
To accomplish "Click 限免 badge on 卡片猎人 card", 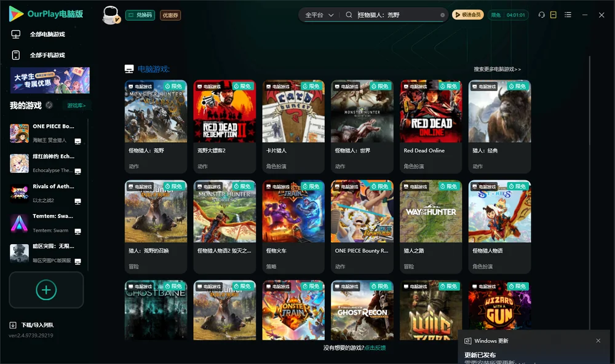I will click(x=311, y=86).
